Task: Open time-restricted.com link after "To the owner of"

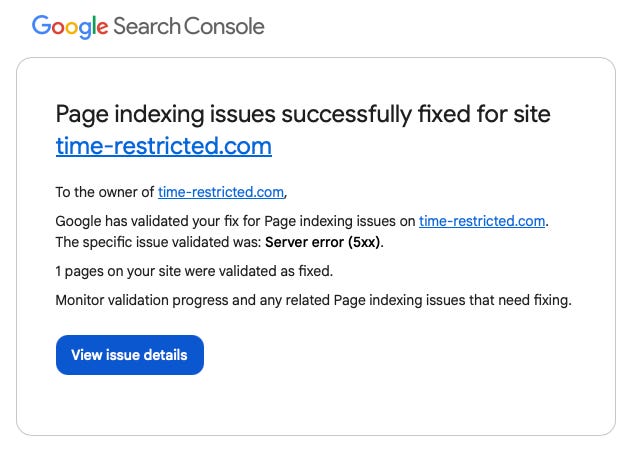Action: coord(221,193)
